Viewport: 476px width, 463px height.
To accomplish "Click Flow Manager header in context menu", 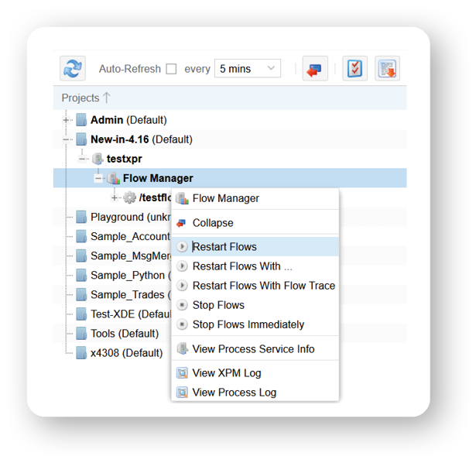I will click(x=255, y=198).
